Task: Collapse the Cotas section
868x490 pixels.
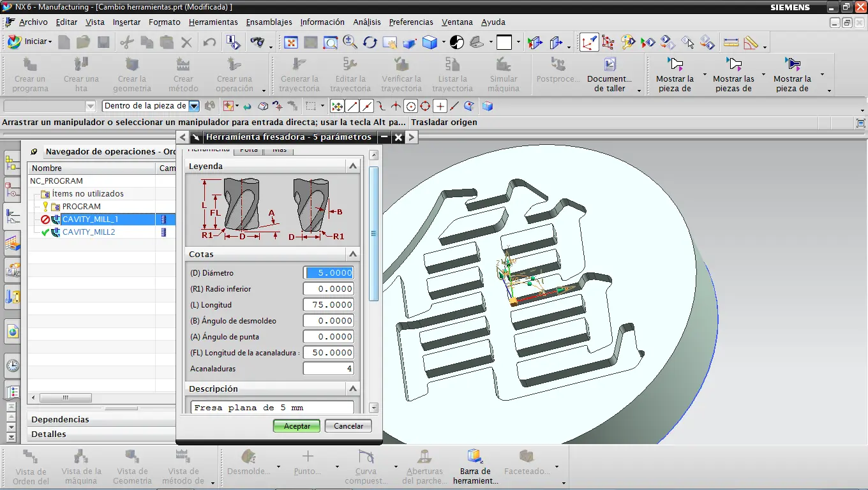Action: point(352,254)
